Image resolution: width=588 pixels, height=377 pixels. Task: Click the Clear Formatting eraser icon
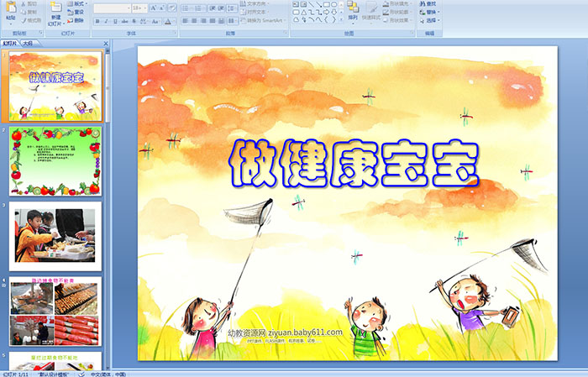pyautogui.click(x=171, y=8)
